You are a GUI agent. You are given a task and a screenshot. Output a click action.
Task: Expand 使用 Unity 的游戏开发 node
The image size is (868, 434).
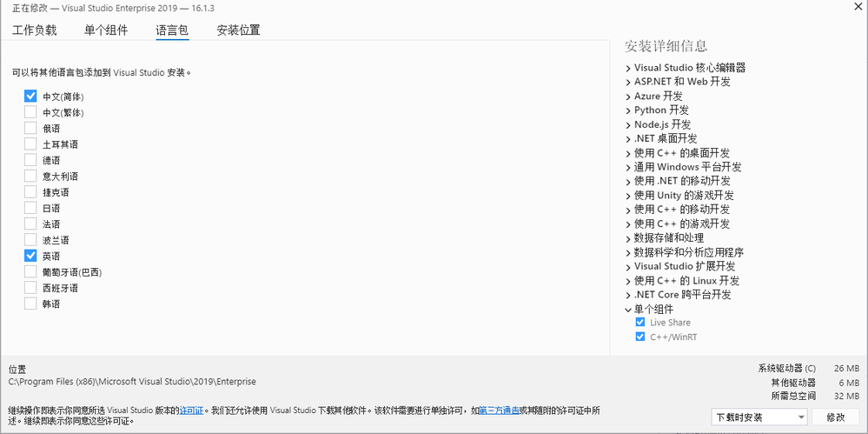628,197
